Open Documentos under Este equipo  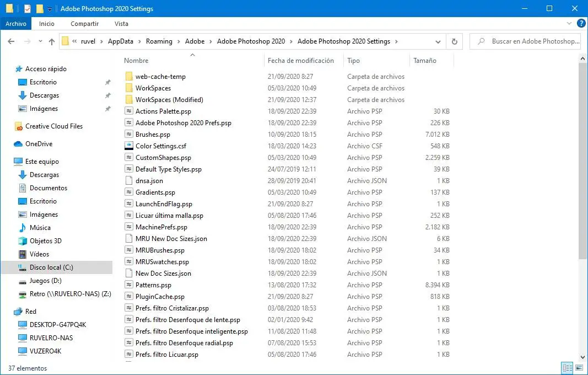(48, 187)
